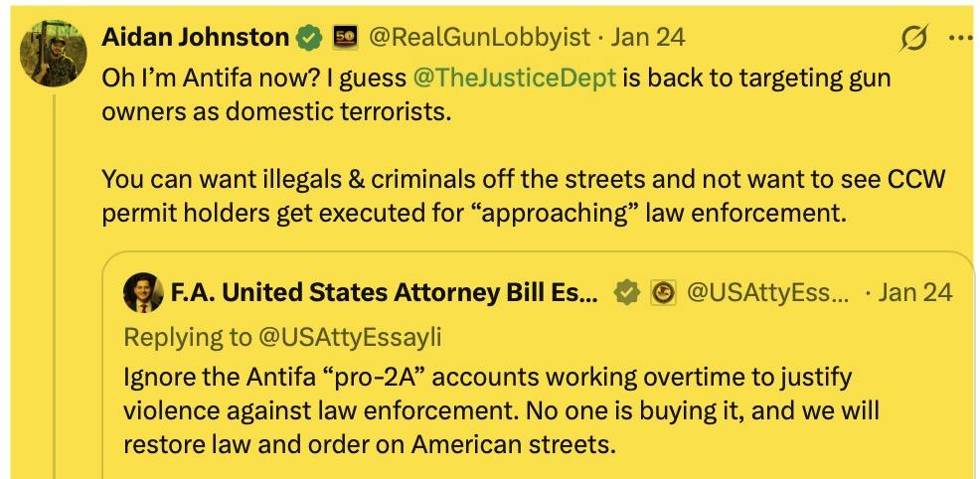Open the main post's Jan 24 timestamp
This screenshot has height=479, width=980.
[x=647, y=39]
